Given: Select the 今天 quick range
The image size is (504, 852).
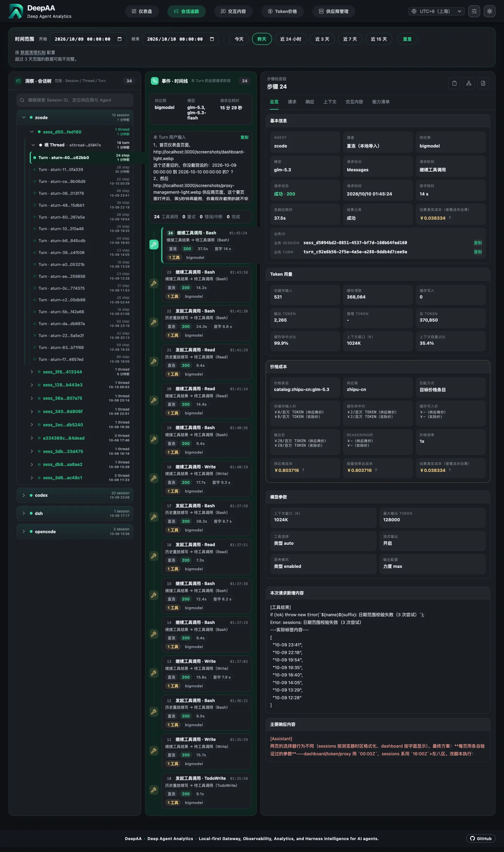Looking at the screenshot, I should point(239,39).
